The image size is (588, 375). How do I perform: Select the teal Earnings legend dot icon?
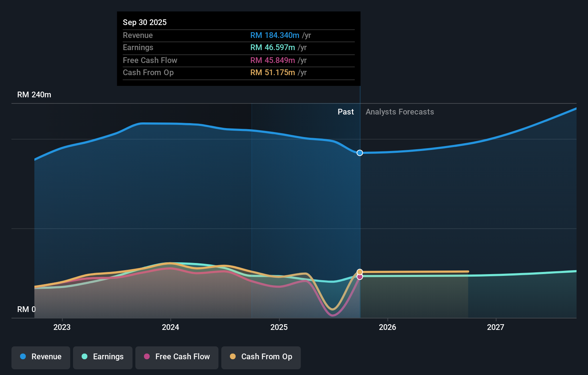click(x=85, y=357)
